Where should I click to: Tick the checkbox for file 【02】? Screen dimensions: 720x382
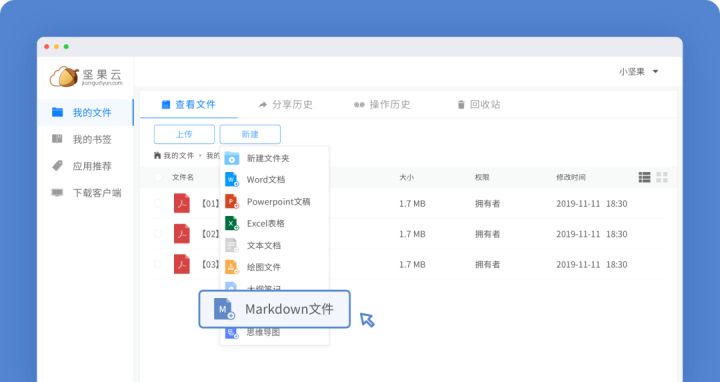158,234
